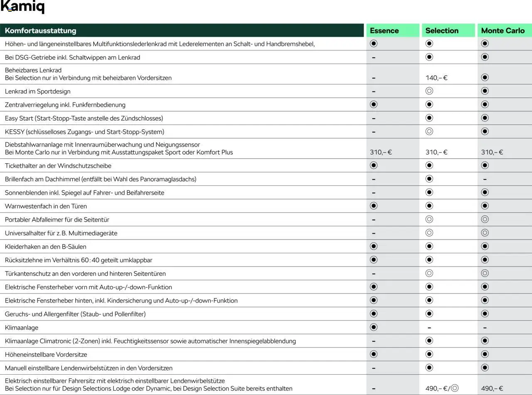Click the Kamiq page title

(x=22, y=7)
